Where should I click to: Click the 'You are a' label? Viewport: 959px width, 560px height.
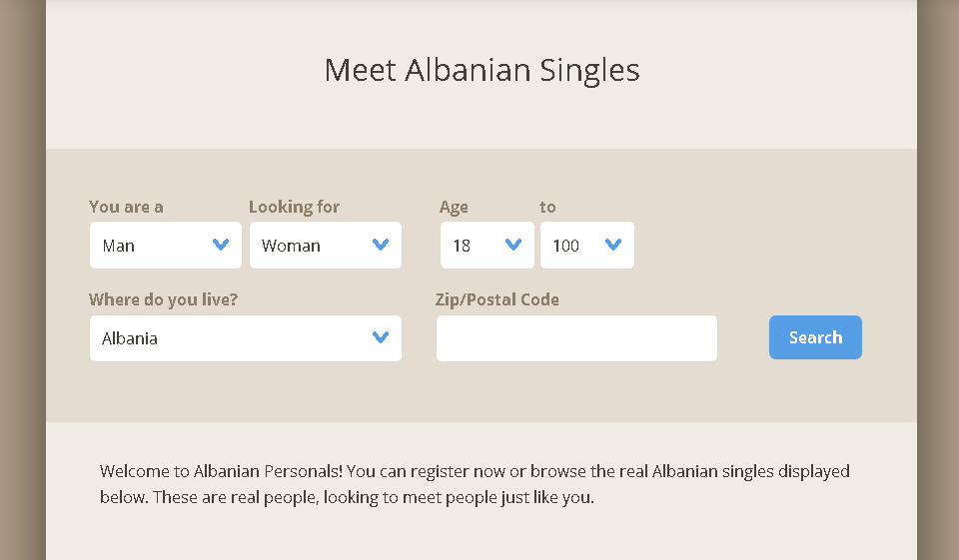pos(126,207)
